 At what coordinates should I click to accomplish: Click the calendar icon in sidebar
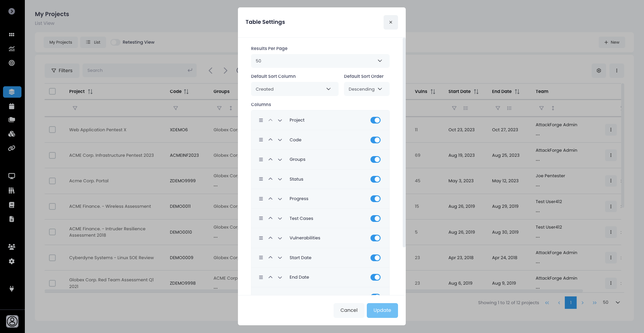click(12, 106)
